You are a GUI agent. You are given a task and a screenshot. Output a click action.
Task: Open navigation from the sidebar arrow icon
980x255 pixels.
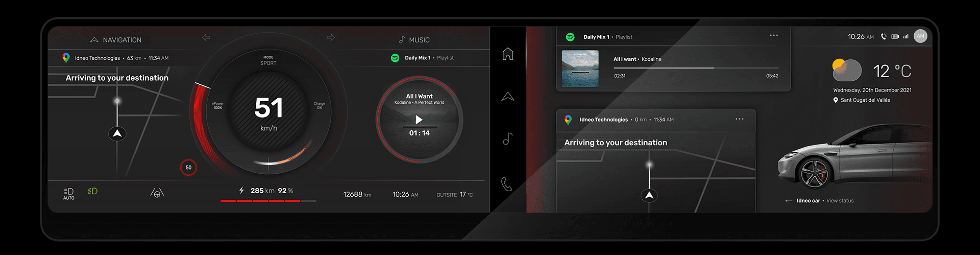pyautogui.click(x=507, y=97)
